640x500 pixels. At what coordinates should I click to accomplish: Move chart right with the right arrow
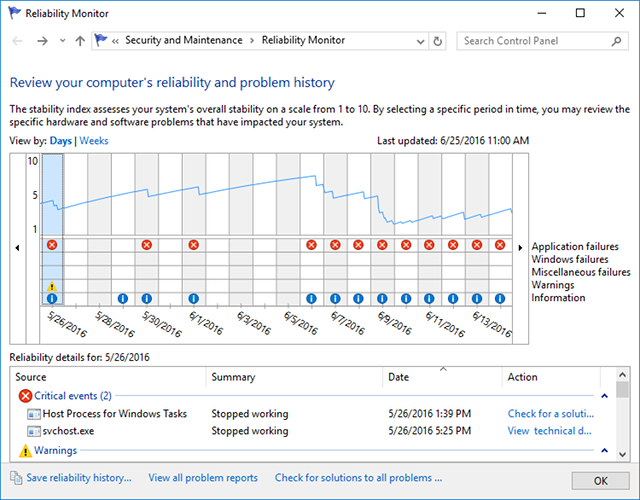[520, 248]
